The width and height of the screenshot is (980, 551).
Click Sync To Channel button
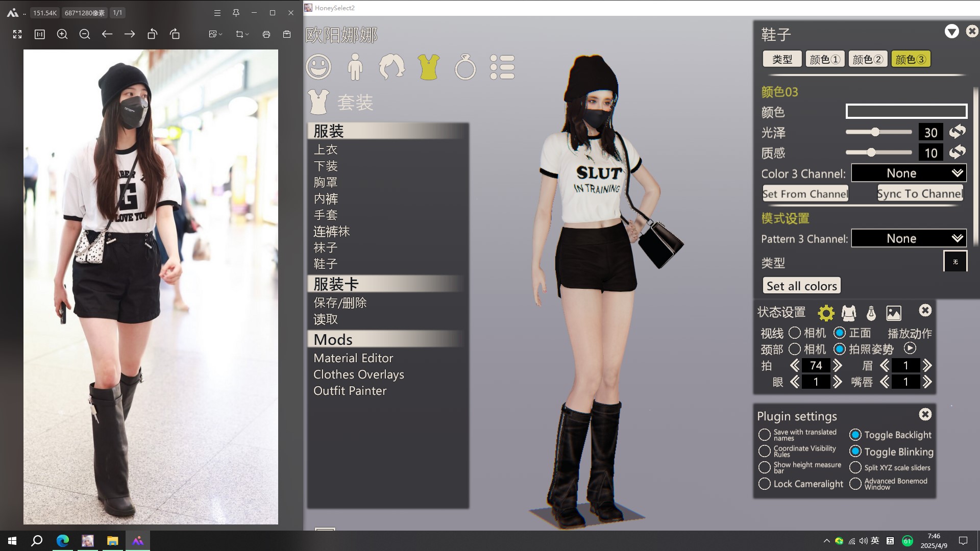point(920,193)
